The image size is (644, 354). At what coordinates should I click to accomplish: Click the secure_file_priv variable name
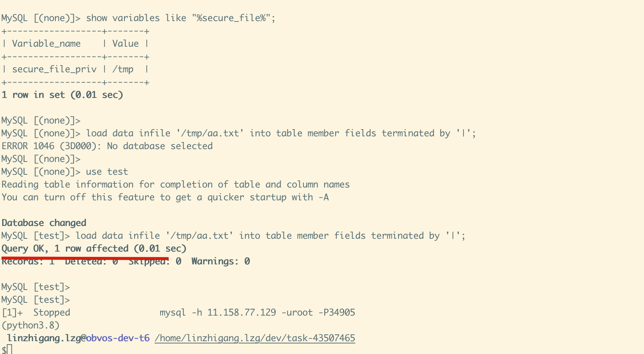[x=54, y=69]
